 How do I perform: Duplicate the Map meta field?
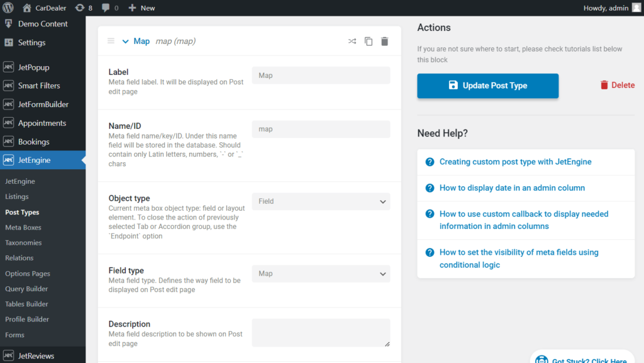point(369,41)
